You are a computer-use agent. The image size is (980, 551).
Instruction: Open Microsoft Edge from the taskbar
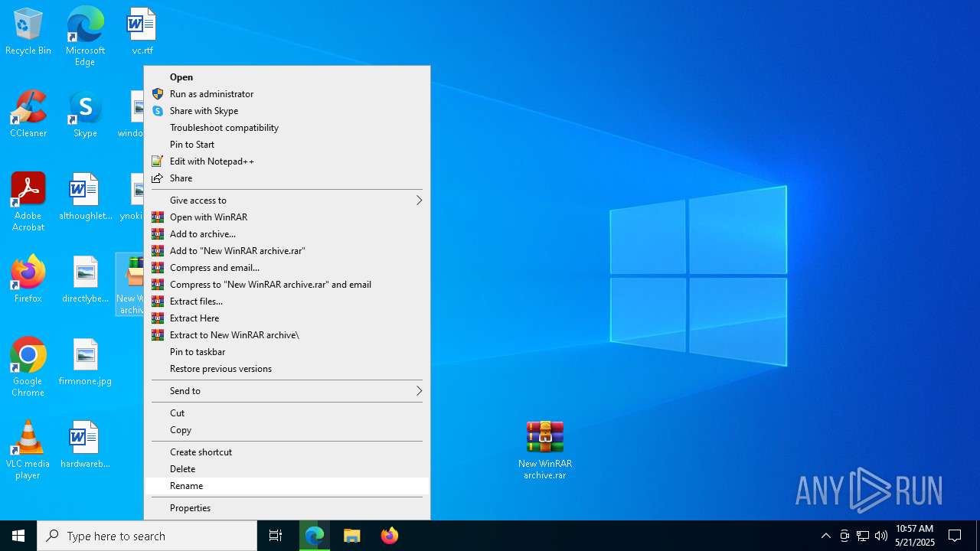coord(315,536)
